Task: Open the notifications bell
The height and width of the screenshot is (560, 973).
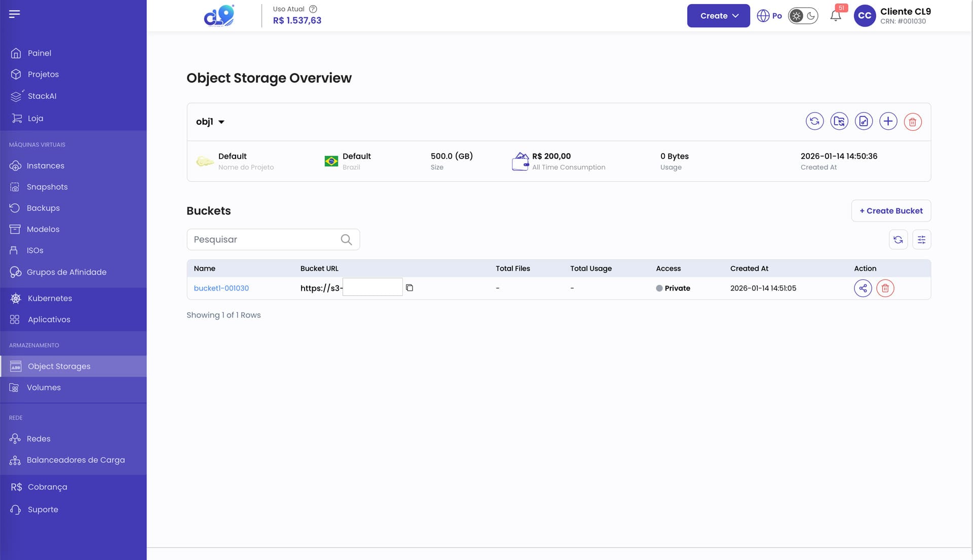Action: 836,16
